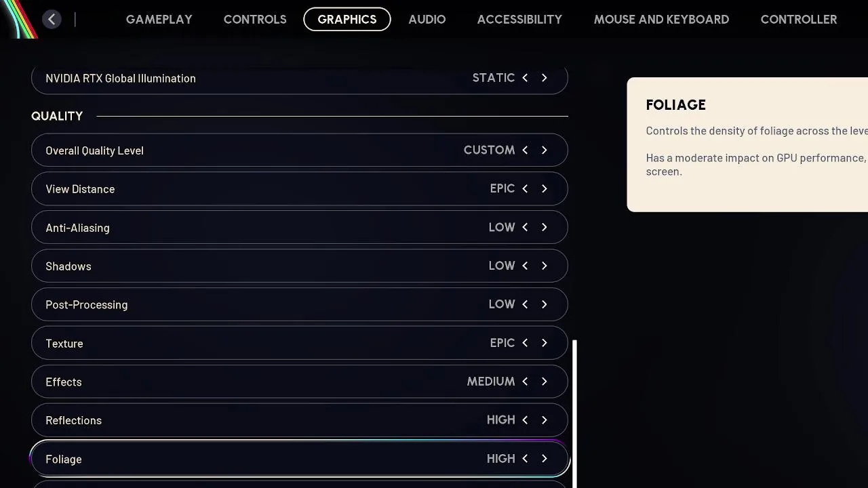Increase Shadows quality with right arrow
This screenshot has height=488, width=868.
[544, 266]
